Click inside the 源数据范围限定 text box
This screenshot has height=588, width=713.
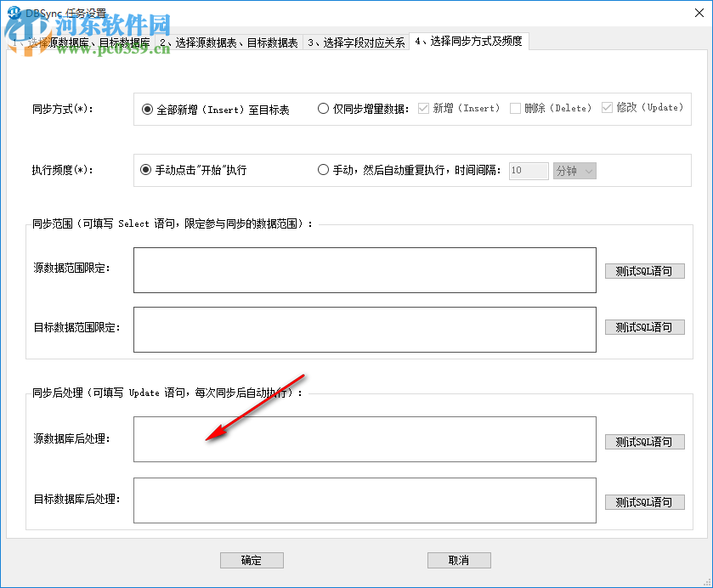pyautogui.click(x=364, y=270)
